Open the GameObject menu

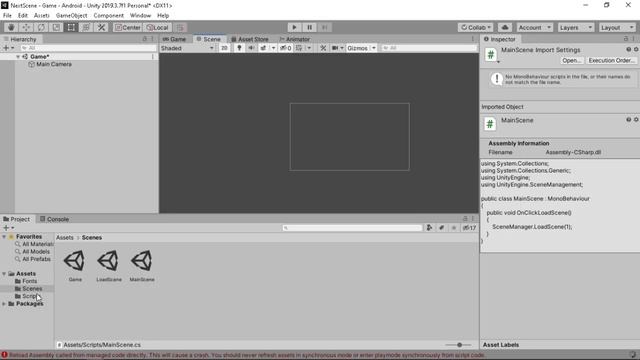71,16
